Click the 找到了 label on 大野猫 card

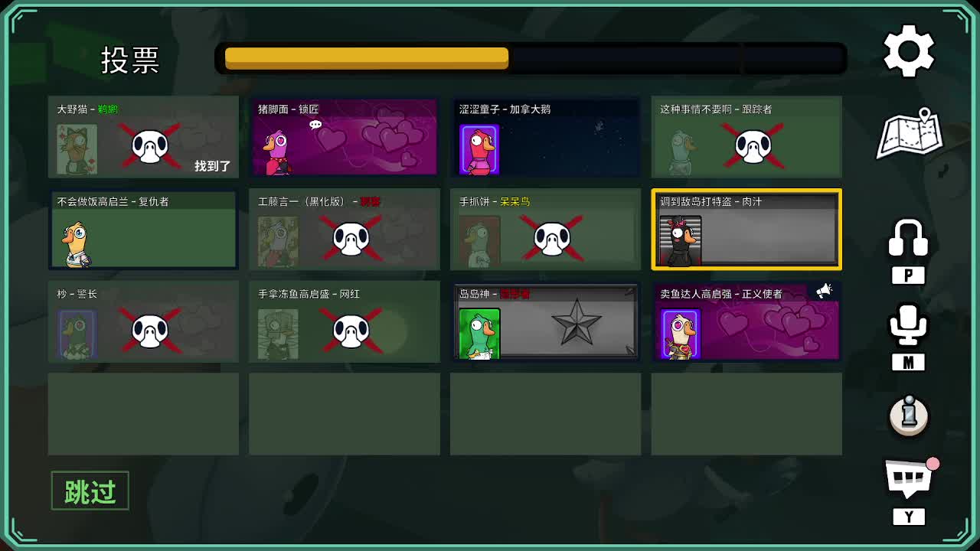[212, 165]
